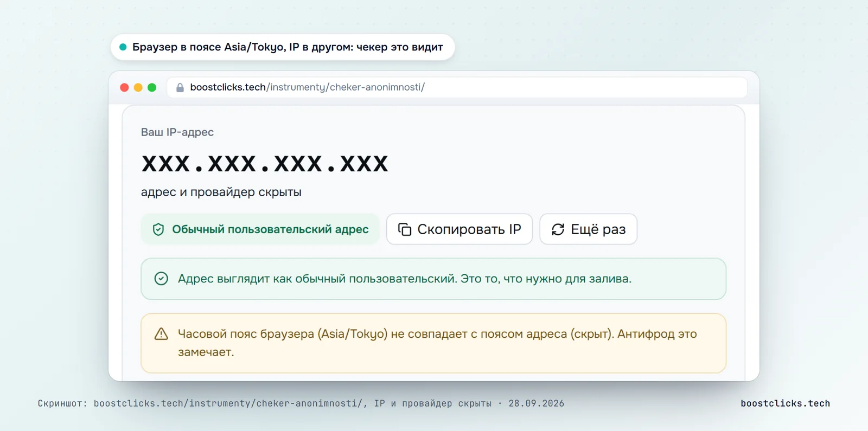Click the green circle check icon
This screenshot has height=431, width=868.
coord(161,279)
